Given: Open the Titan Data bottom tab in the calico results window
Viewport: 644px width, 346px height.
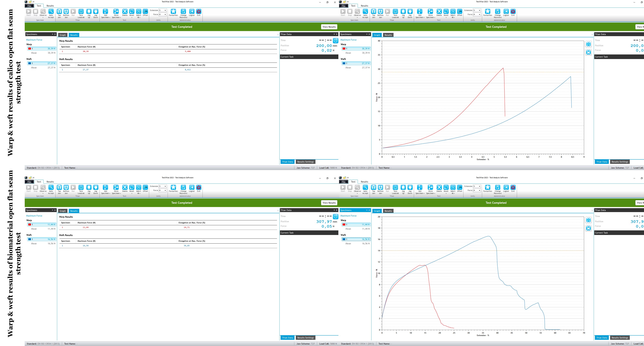Looking at the screenshot, I should [287, 162].
